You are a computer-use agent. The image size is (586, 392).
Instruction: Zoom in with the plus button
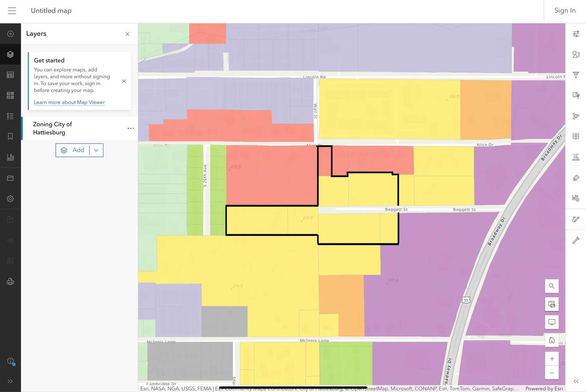[x=552, y=359]
